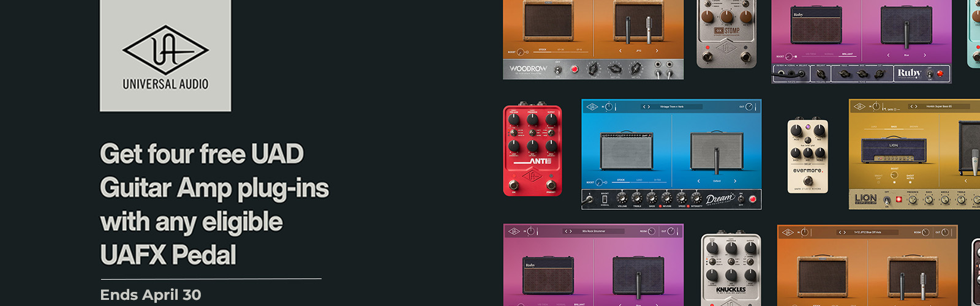Image resolution: width=980 pixels, height=306 pixels.
Task: Click the 1x12 JP12 plug-in room knob
Action: pyautogui.click(x=925, y=232)
